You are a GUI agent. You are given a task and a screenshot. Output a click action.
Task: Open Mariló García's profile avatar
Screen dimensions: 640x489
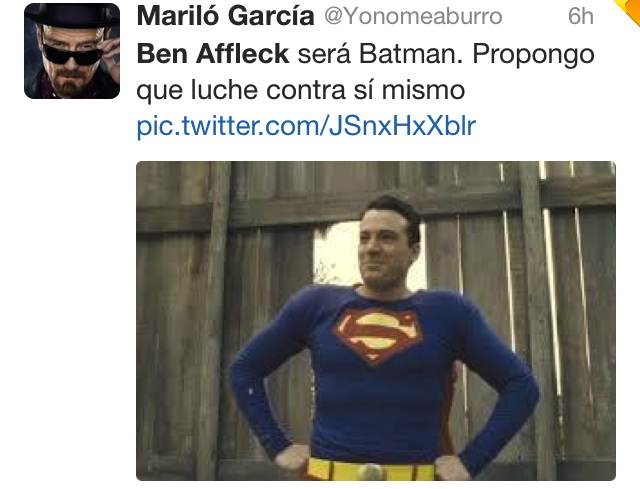pos(72,51)
